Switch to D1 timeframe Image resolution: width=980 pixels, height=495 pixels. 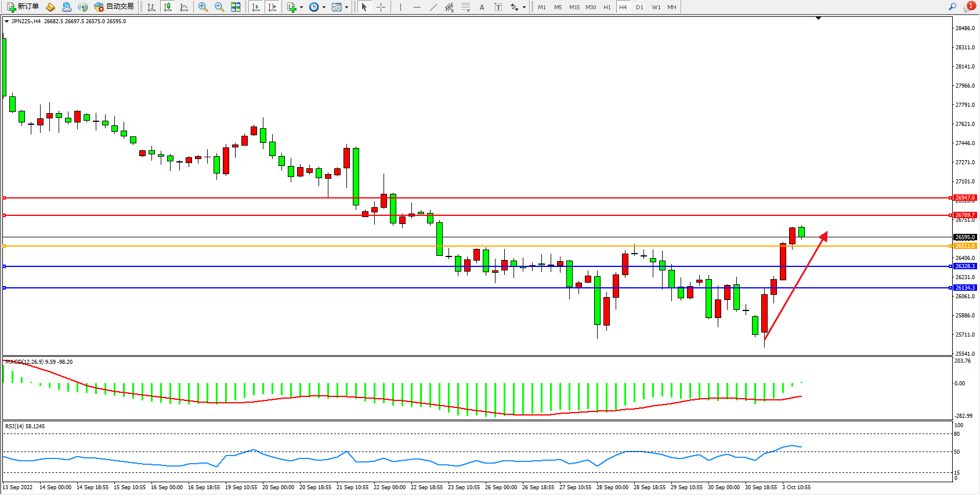[639, 7]
